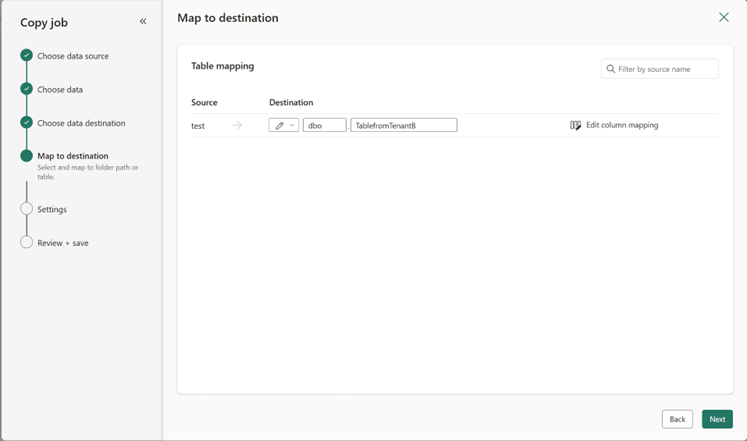Click the magnifier search icon in filter box

(x=610, y=69)
